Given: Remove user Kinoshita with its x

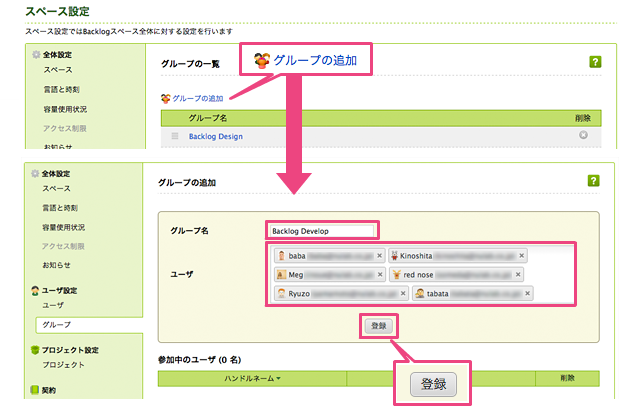Looking at the screenshot, I should click(x=522, y=256).
